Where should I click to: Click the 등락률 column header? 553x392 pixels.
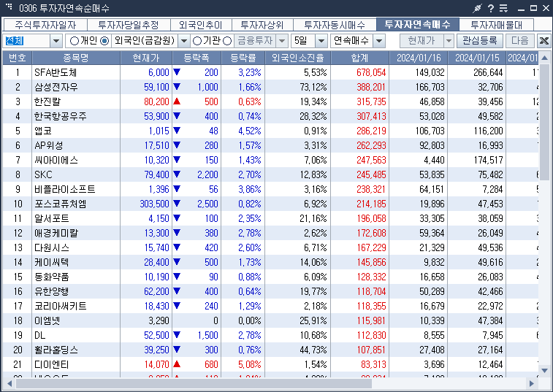(x=243, y=58)
